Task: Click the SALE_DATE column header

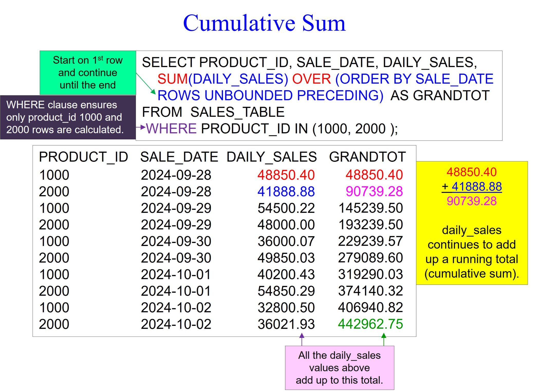Action: click(x=179, y=157)
